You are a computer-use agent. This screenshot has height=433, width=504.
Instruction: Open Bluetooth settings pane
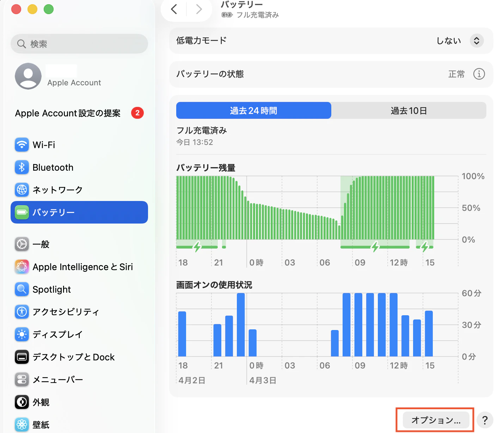pos(79,167)
